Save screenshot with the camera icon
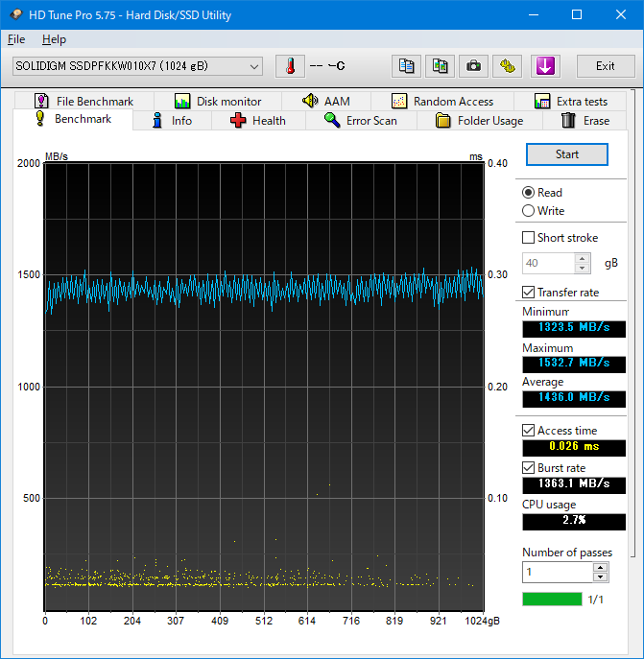 (x=473, y=66)
